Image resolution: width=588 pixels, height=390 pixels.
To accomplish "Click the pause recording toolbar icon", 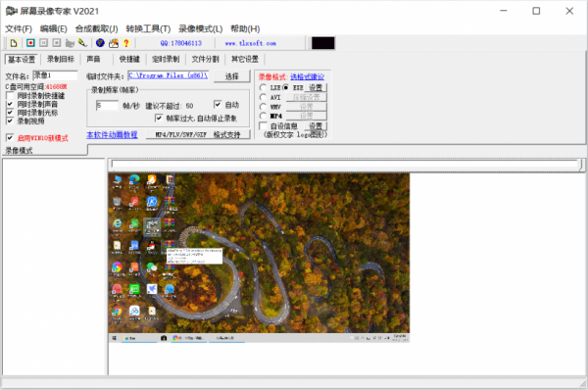I will click(43, 43).
